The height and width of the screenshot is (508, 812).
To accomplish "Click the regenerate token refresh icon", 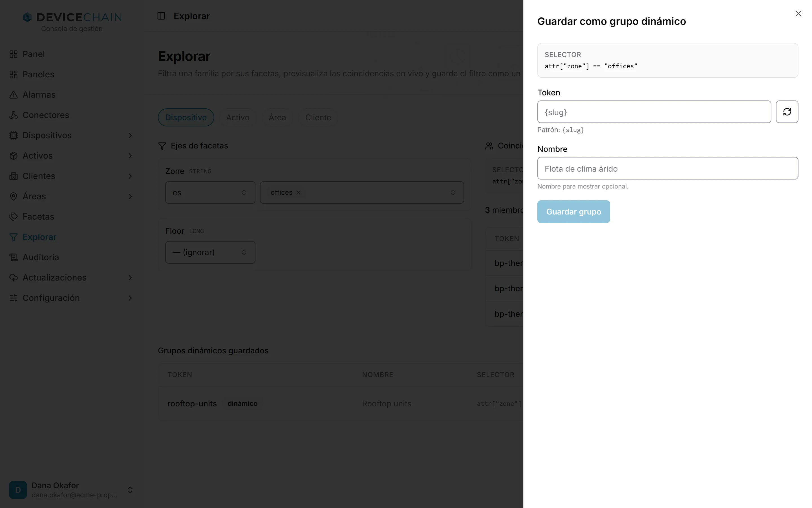I will 787,112.
